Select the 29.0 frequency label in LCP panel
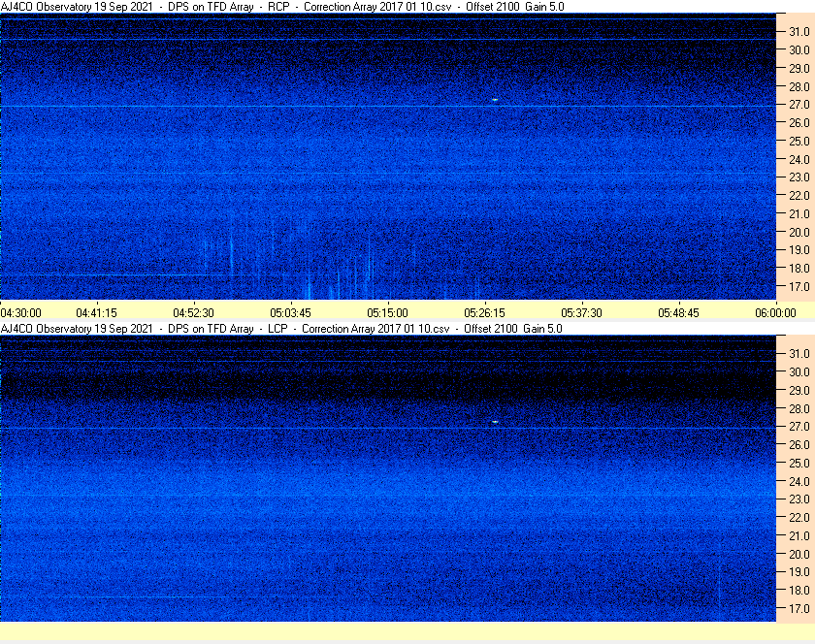Screen dimensions: 815x644 tap(799, 390)
